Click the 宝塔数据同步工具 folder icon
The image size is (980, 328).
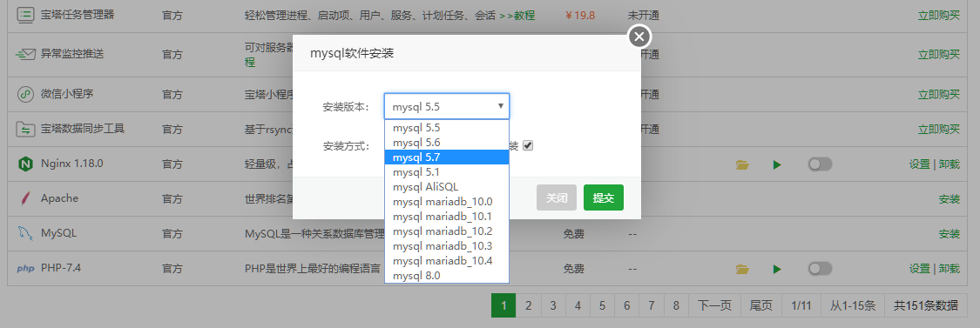pyautogui.click(x=25, y=130)
